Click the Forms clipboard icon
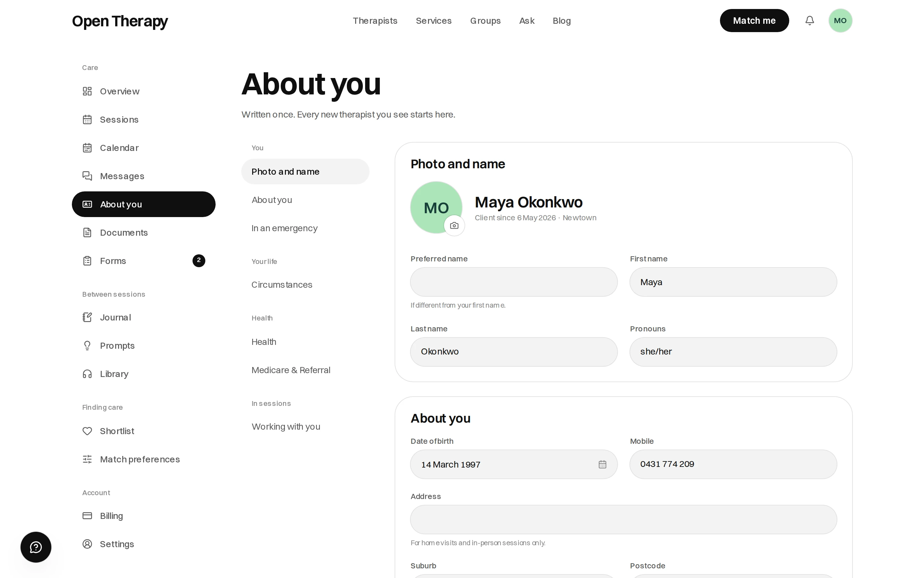This screenshot has width=924, height=578. (x=87, y=261)
